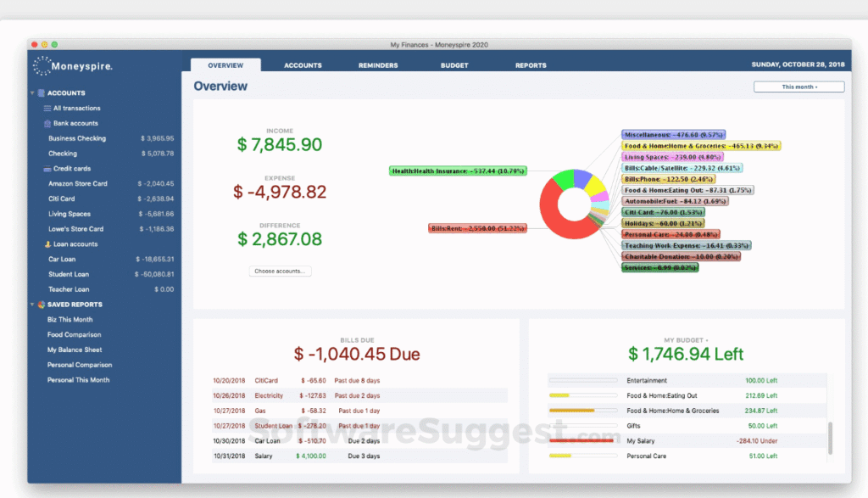Click the yellow Home & Groceries pie slice
Viewport: 868px width, 498px height.
point(595,184)
